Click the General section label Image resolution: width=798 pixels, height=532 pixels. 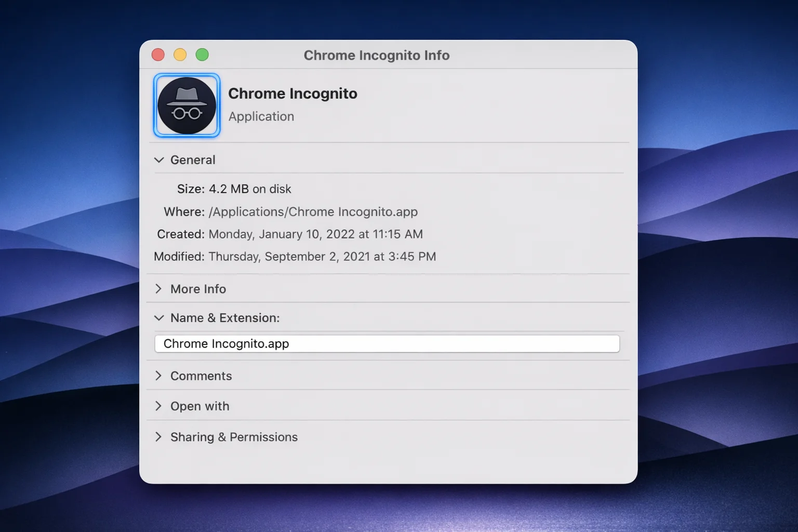point(193,160)
